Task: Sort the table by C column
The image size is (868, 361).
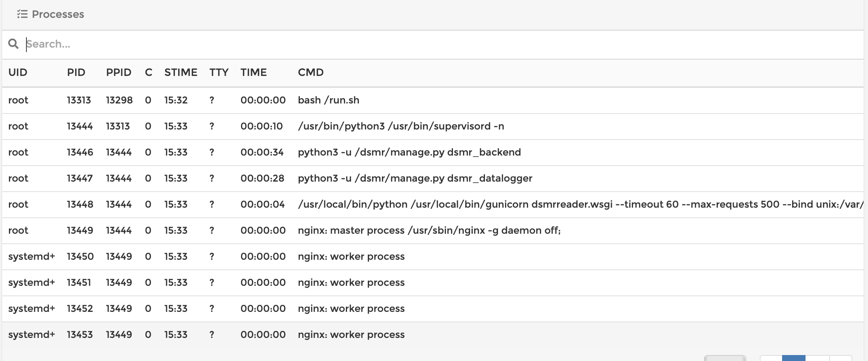Action: coord(148,73)
